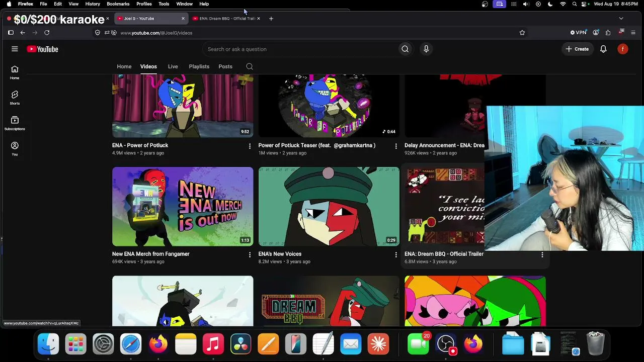The width and height of the screenshot is (644, 362).
Task: Open the Bookmarks menu in menu bar
Action: click(x=118, y=4)
